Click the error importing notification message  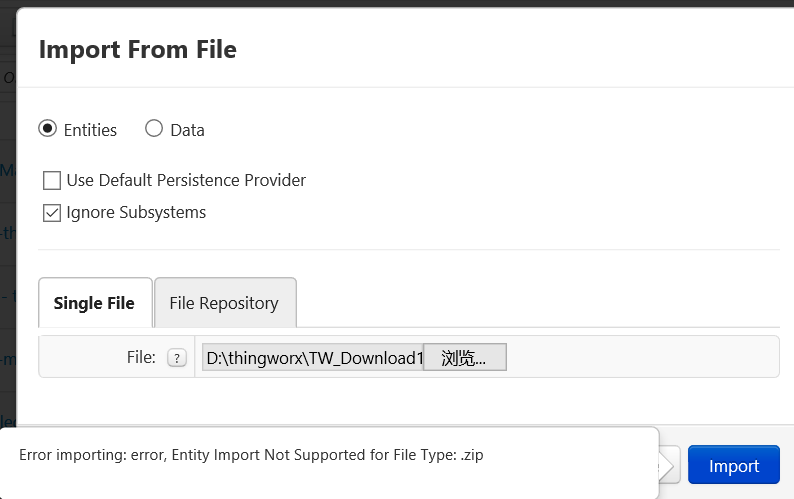point(251,455)
